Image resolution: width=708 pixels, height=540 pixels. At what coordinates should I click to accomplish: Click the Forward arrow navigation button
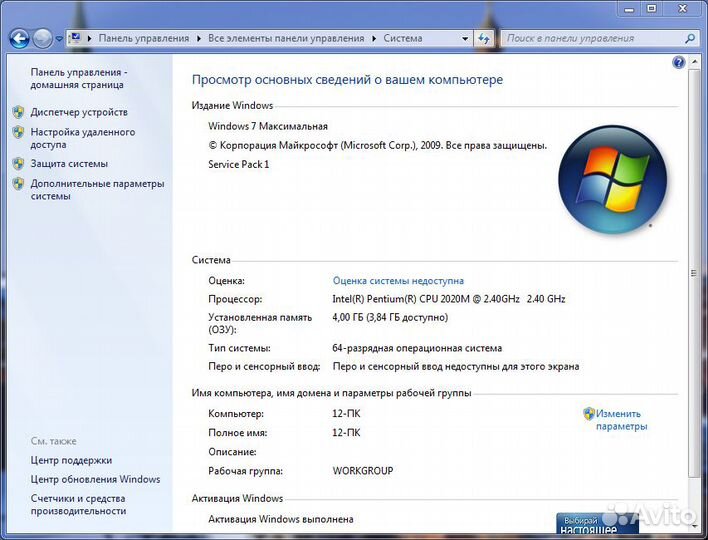[x=43, y=39]
